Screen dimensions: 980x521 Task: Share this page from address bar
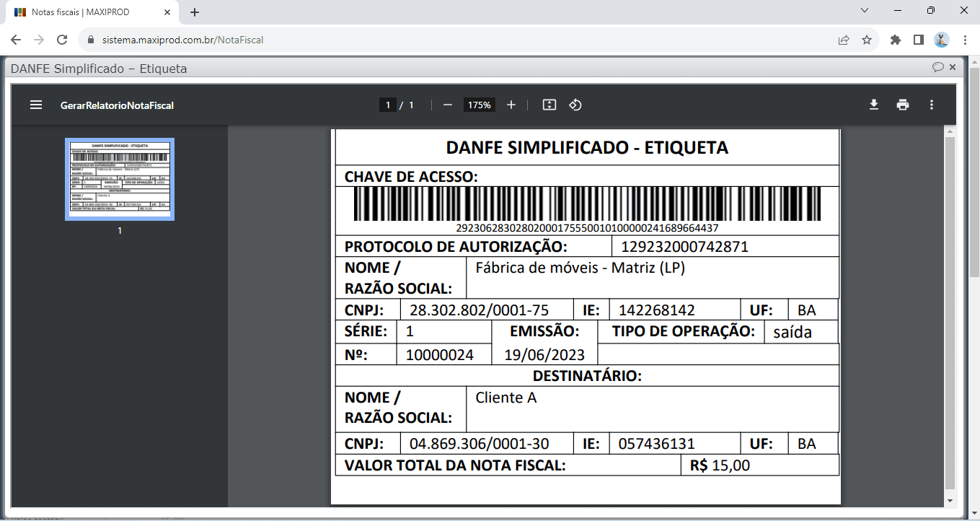click(844, 40)
